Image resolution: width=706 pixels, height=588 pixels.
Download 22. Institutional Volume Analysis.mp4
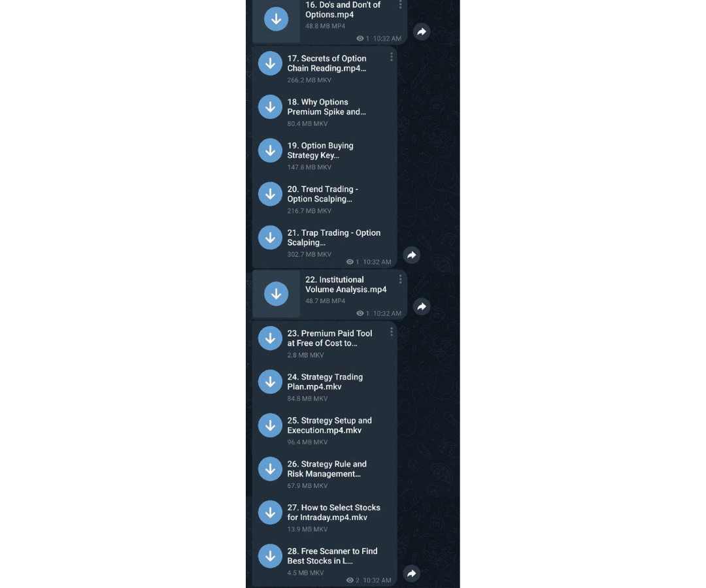pos(276,294)
